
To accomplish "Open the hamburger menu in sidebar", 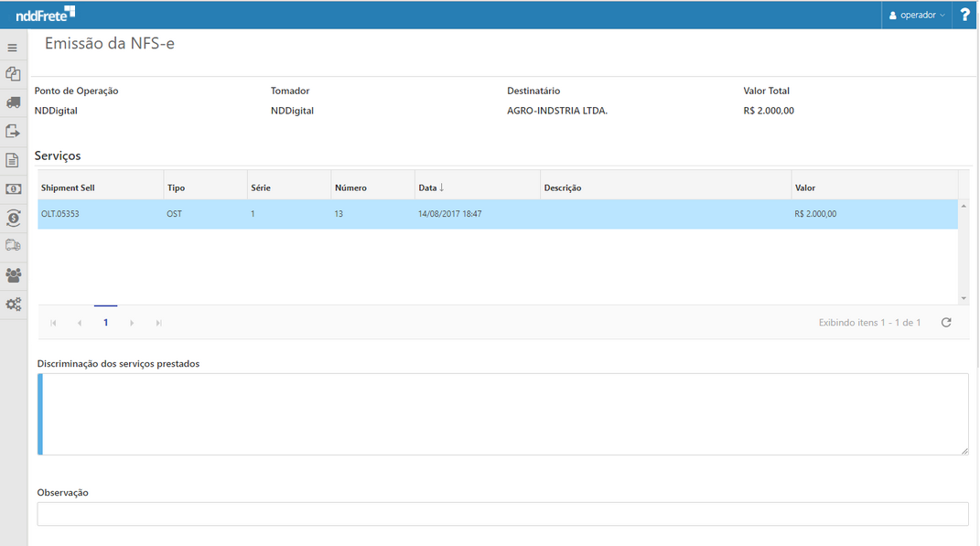I will coord(13,48).
